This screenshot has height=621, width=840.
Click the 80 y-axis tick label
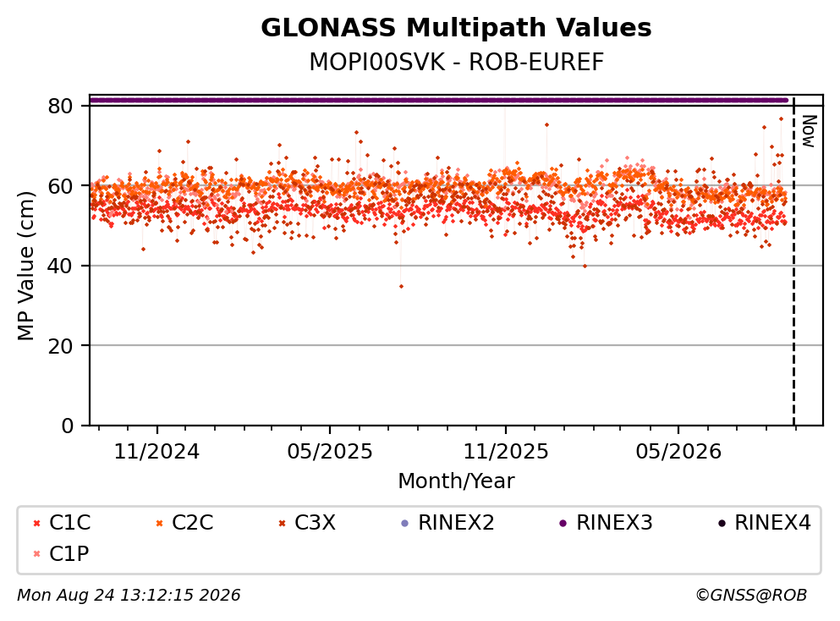click(x=60, y=106)
